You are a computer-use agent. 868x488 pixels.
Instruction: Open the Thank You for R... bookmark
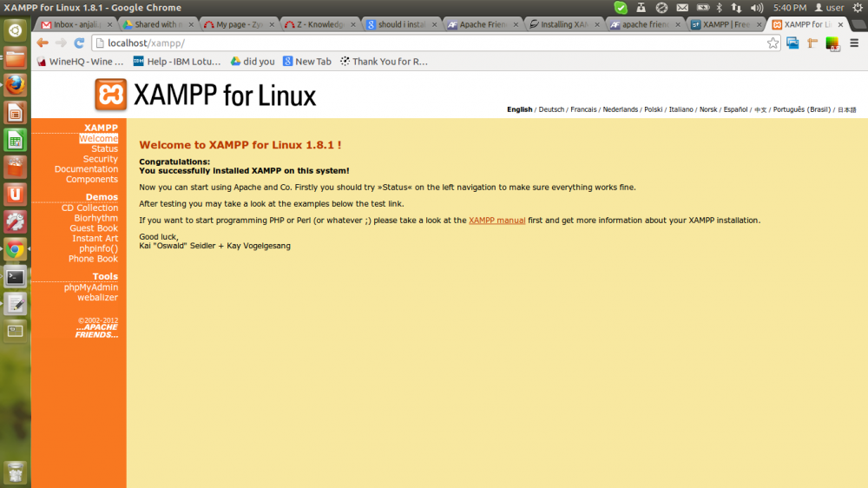(384, 62)
